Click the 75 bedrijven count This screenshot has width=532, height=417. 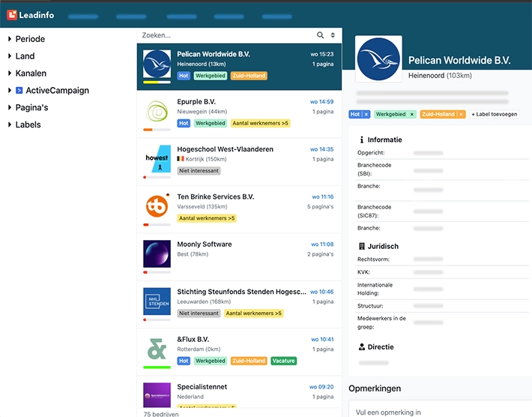[x=161, y=414]
